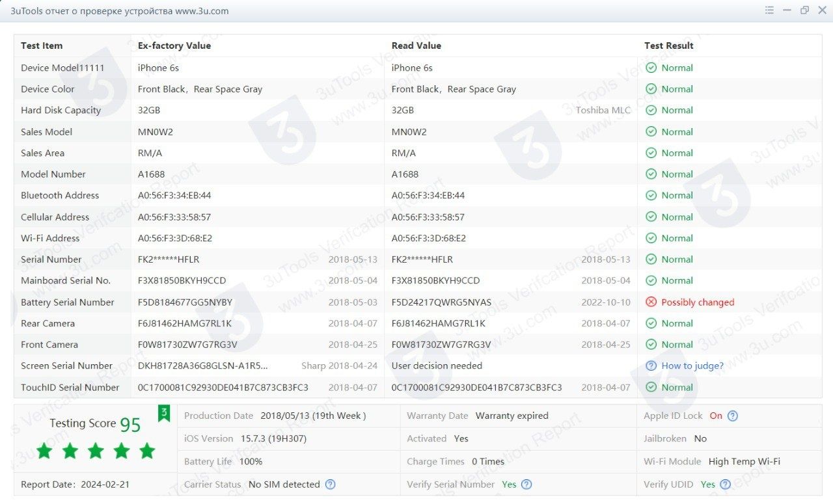
Task: Click the red Possibly changed status icon
Action: click(x=651, y=302)
